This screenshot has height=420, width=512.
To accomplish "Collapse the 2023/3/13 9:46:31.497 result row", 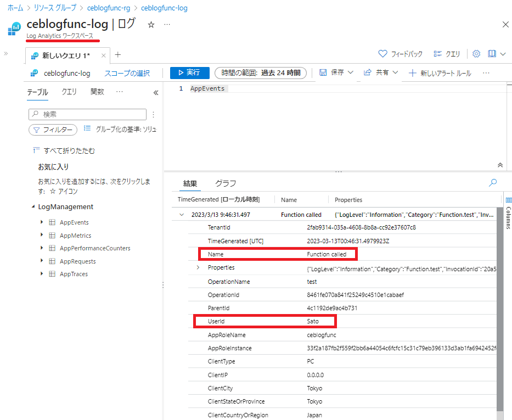I will coord(182,215).
